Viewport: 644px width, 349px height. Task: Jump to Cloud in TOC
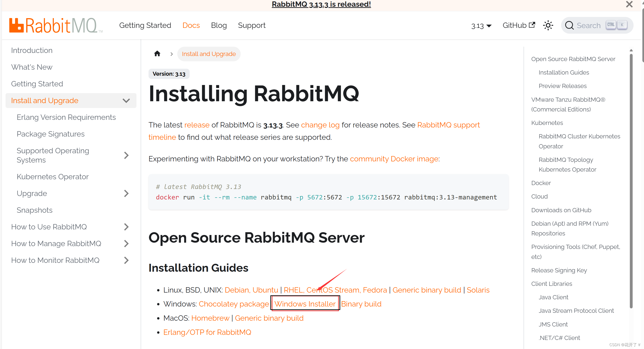(539, 197)
